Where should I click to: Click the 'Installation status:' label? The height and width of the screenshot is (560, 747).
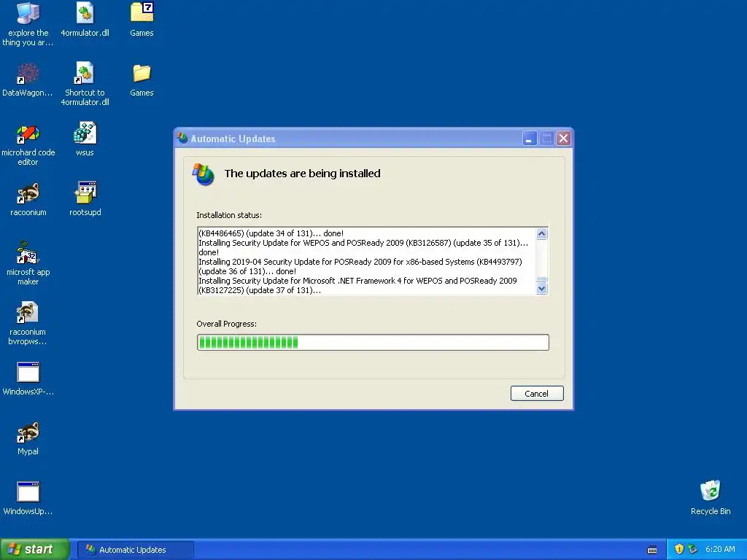(x=229, y=215)
